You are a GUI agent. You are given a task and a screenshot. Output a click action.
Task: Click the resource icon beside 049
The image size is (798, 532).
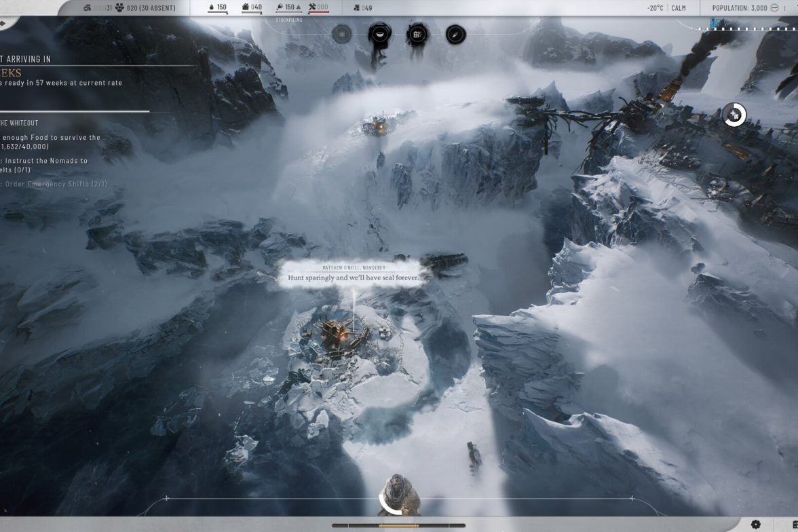[357, 7]
